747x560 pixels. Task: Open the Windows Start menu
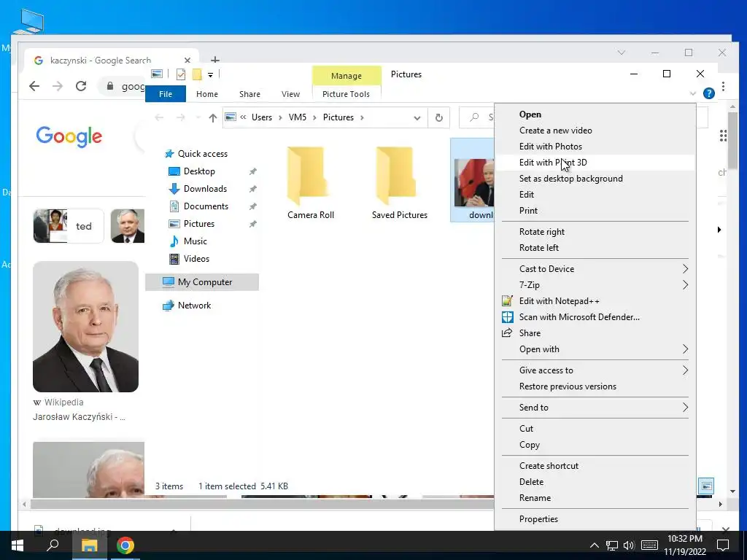(x=18, y=545)
